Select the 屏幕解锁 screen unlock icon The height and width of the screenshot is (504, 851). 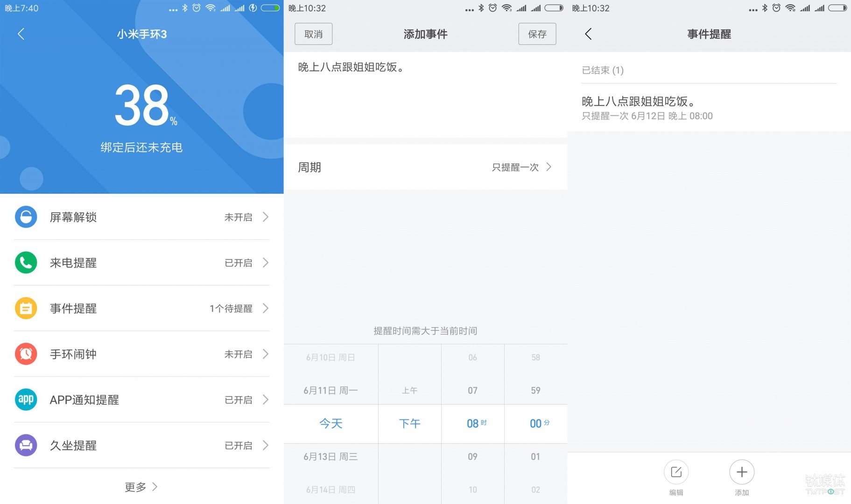(x=26, y=217)
